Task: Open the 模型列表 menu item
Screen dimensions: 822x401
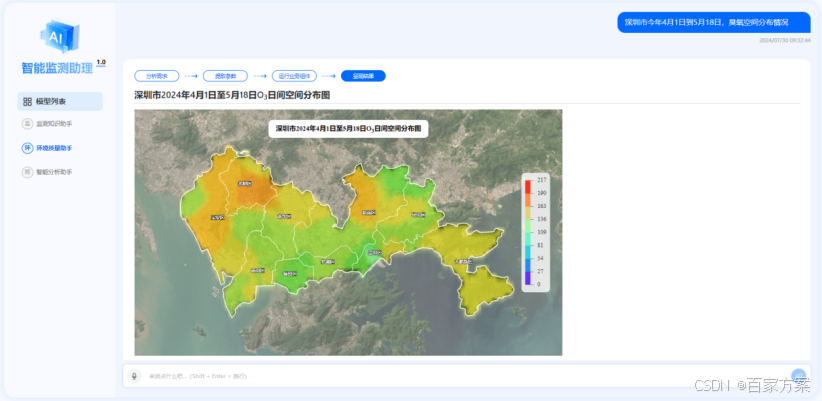Action: (x=60, y=102)
